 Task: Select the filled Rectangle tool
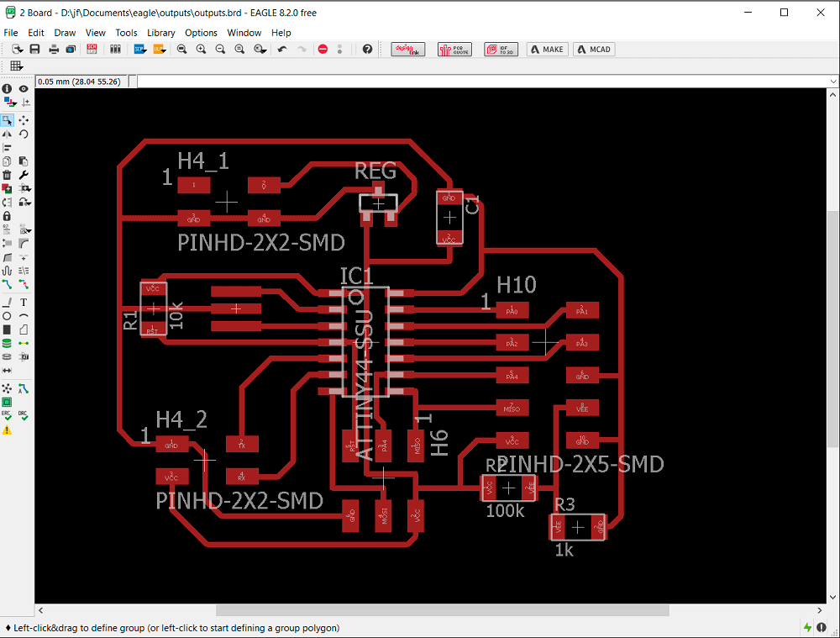[7, 330]
